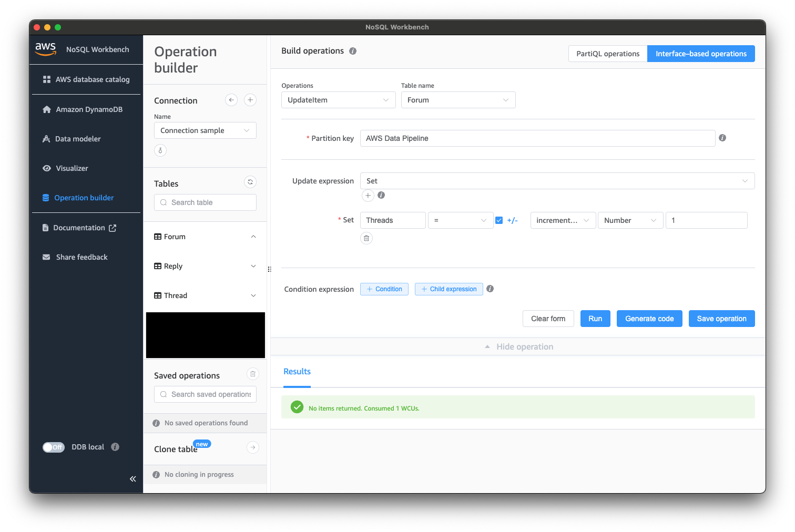795x532 pixels.
Task: Expand the Reply table
Action: (253, 266)
